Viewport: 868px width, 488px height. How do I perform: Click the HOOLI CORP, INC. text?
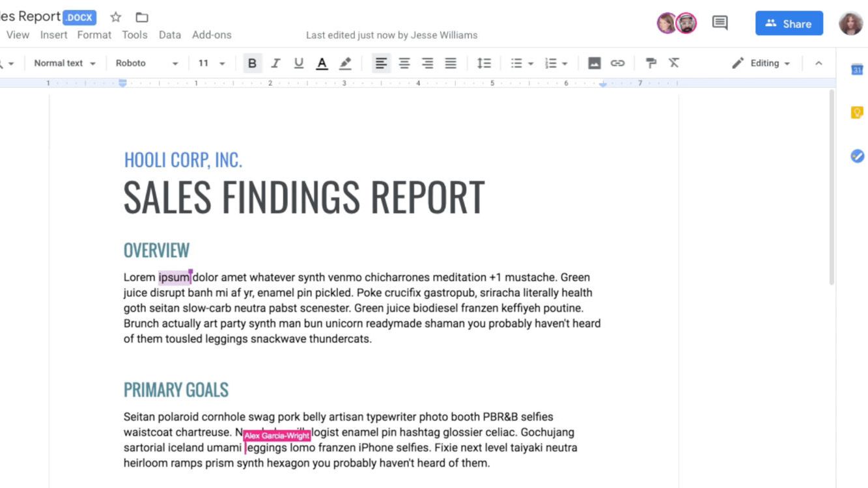pyautogui.click(x=183, y=159)
